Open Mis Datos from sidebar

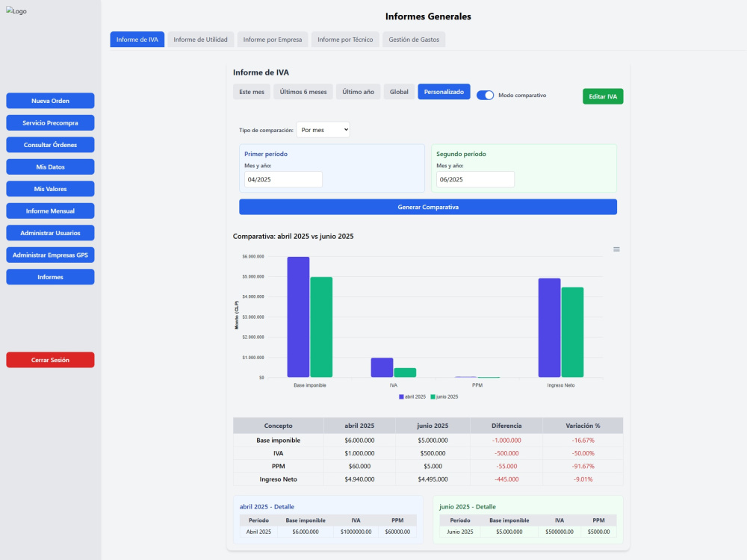pyautogui.click(x=50, y=167)
